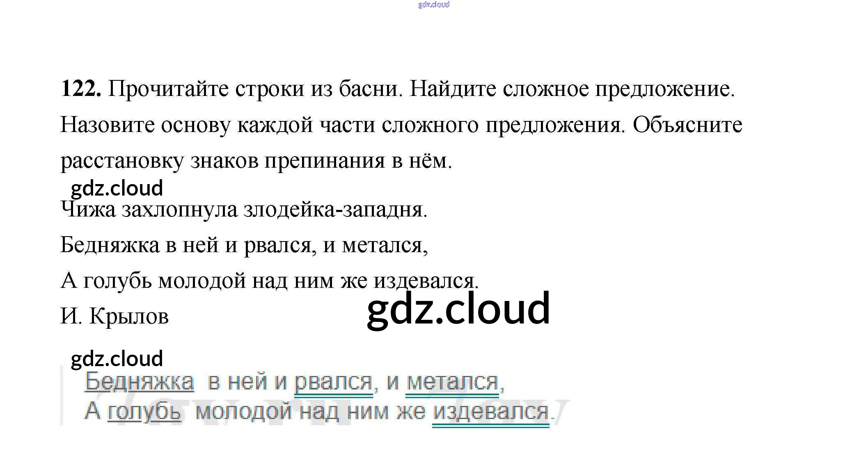Image resolution: width=868 pixels, height=467 pixels.
Task: Click the word молодой in the answer block
Action: coord(244,411)
